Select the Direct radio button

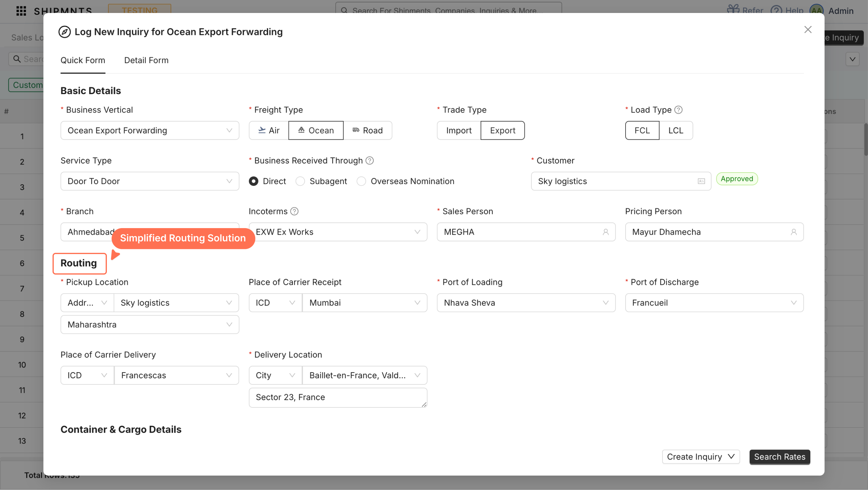point(253,181)
